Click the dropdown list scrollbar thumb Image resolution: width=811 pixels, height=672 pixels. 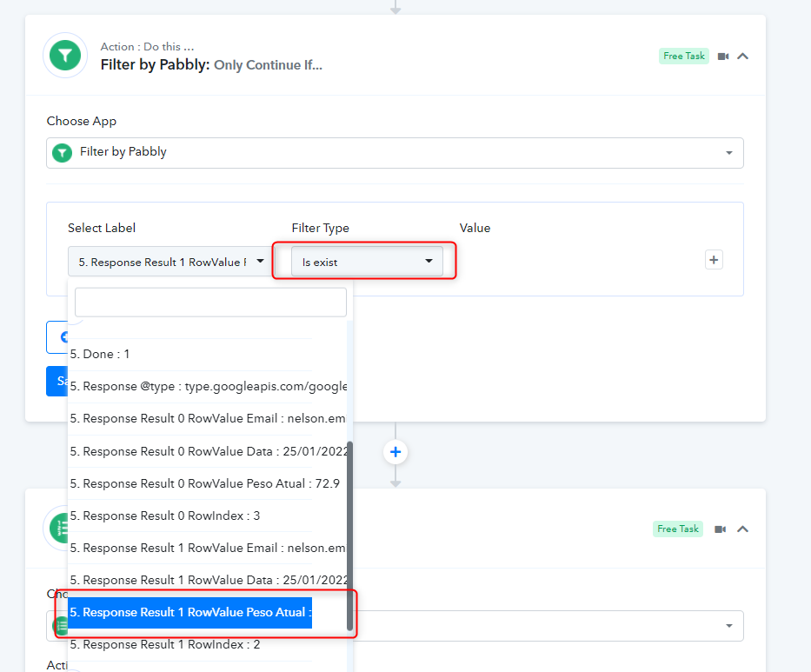click(349, 536)
